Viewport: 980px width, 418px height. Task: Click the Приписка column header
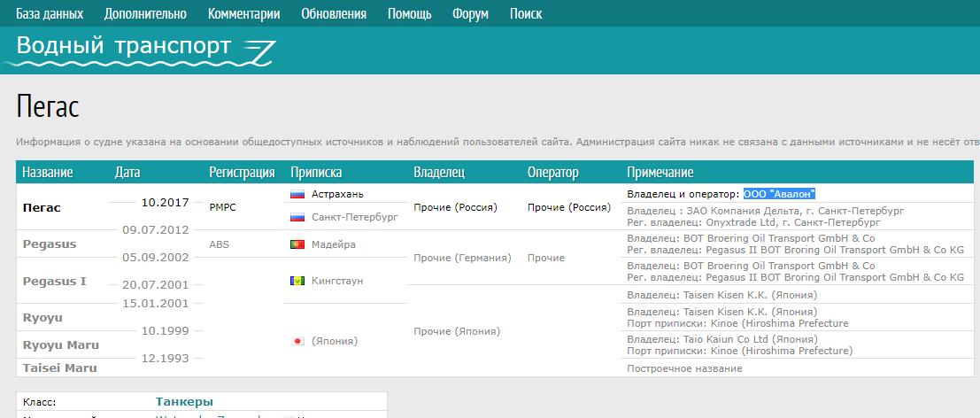click(316, 173)
